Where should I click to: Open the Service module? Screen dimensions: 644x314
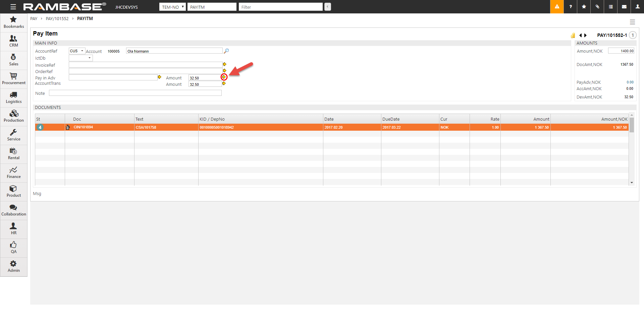pyautogui.click(x=14, y=135)
